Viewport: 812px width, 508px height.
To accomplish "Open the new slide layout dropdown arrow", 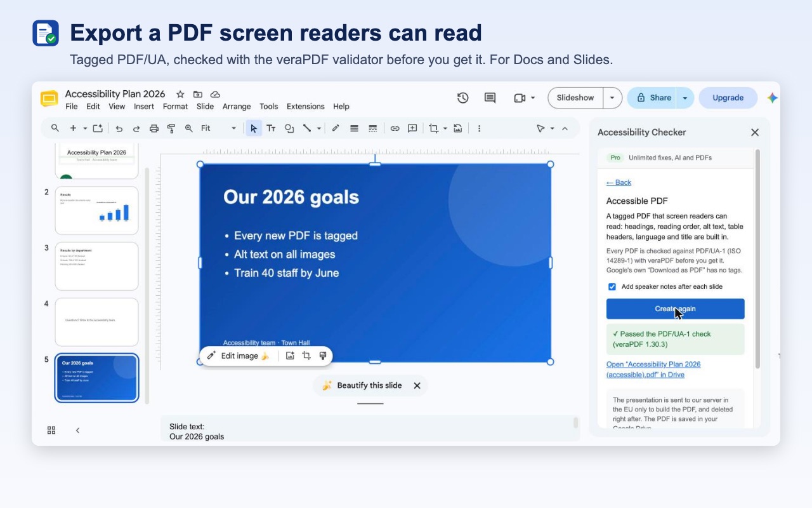I will pyautogui.click(x=85, y=128).
